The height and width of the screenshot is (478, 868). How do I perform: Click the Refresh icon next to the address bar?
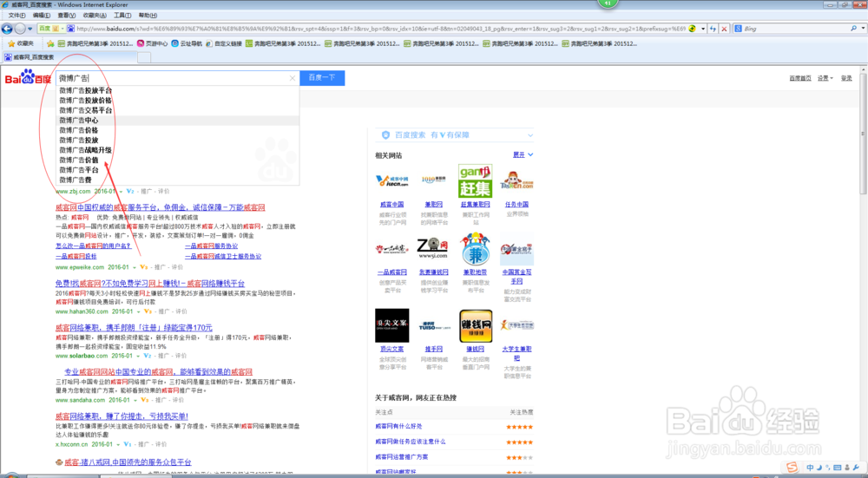[713, 29]
